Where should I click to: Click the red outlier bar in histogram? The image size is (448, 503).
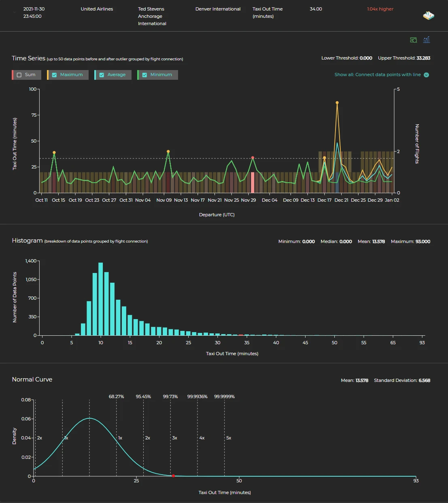click(x=241, y=335)
